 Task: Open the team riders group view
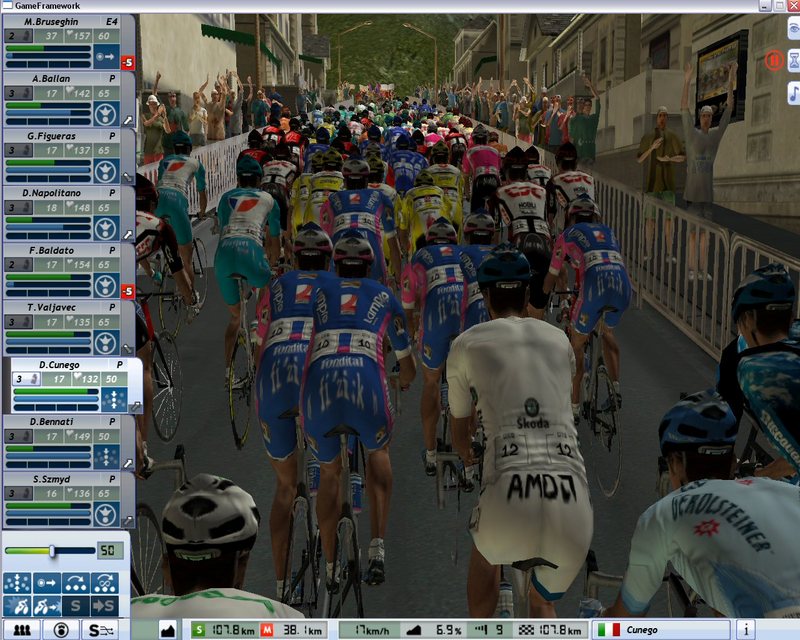[x=21, y=630]
